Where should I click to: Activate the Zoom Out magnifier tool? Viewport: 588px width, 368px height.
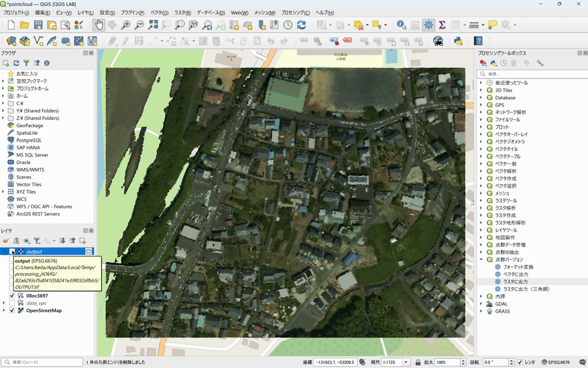click(x=139, y=25)
